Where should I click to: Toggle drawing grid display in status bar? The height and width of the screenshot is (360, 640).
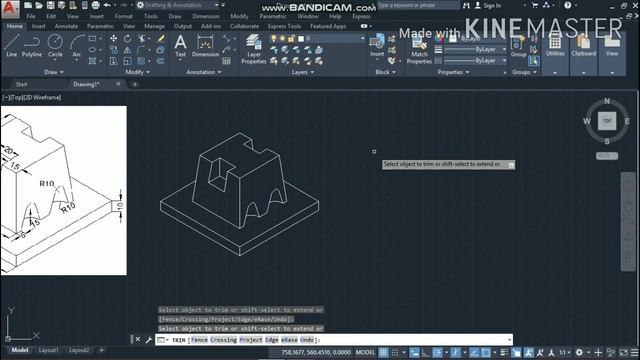click(383, 352)
